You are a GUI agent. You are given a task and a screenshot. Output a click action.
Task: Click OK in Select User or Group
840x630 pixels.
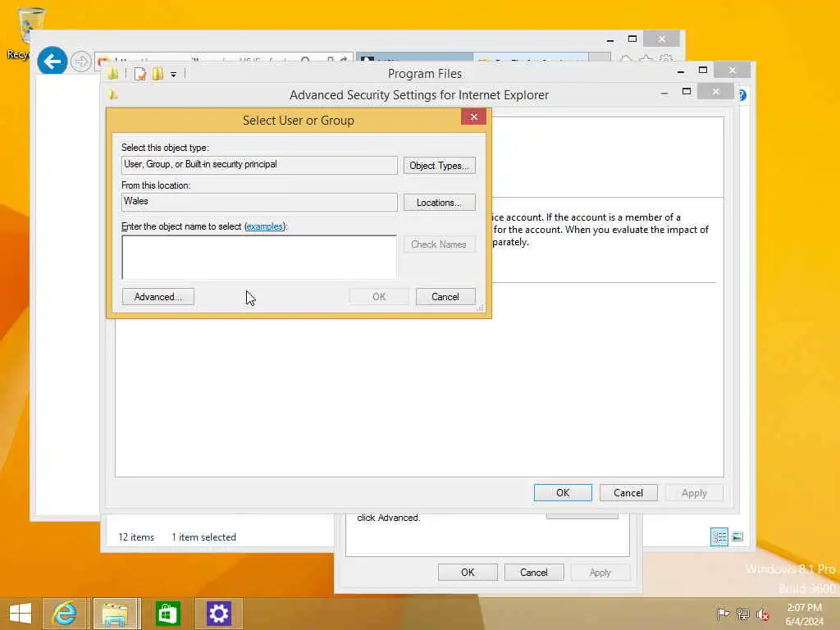pos(379,297)
